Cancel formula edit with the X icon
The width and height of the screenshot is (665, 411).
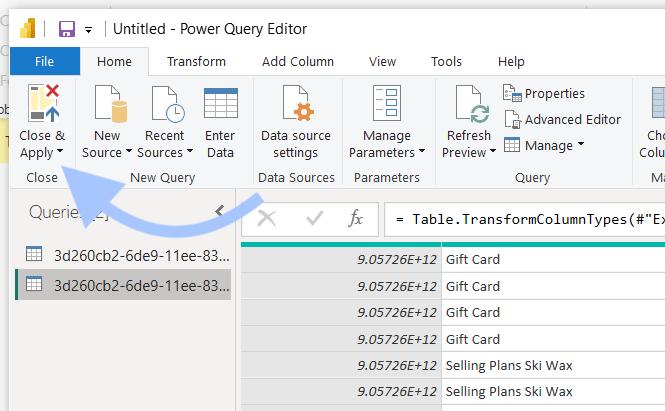point(267,219)
